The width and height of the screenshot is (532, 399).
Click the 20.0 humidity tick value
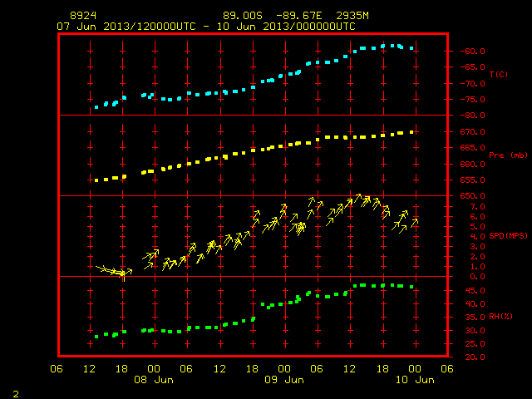475,357
